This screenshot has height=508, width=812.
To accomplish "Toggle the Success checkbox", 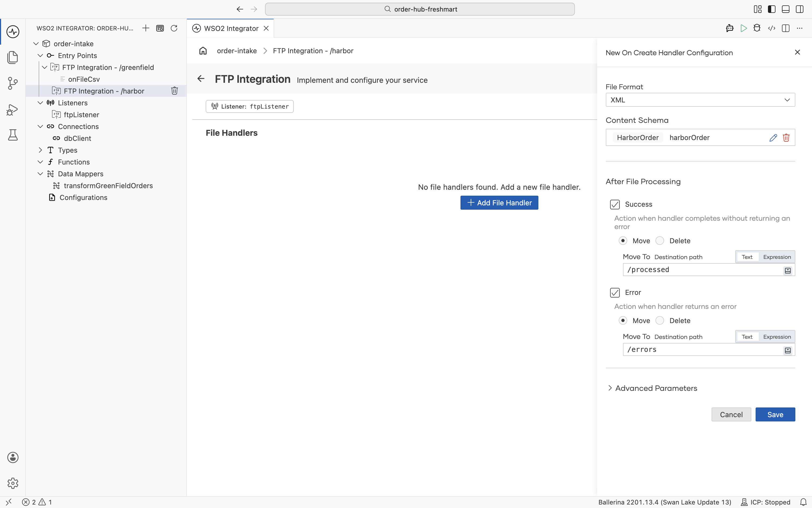I will (x=615, y=204).
